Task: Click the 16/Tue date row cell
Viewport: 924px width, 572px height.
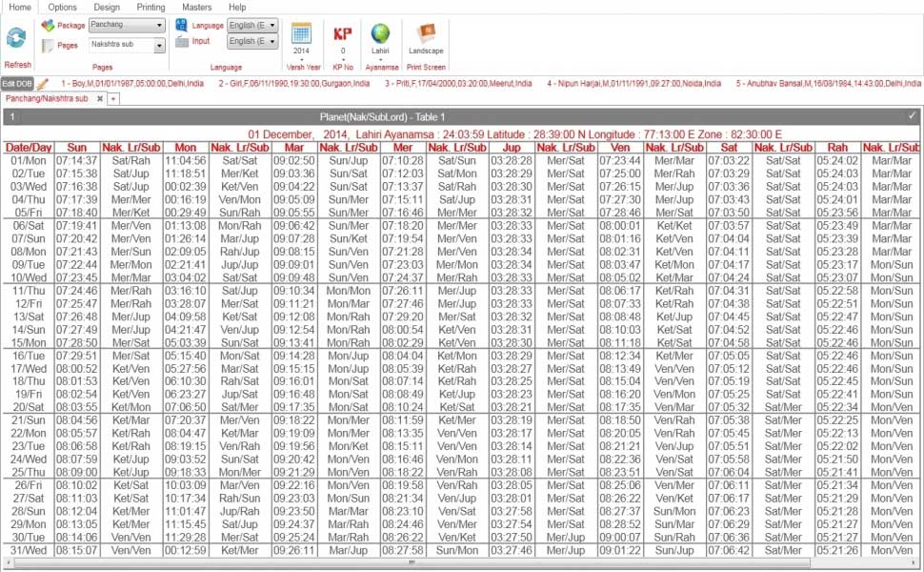Action: (29, 356)
